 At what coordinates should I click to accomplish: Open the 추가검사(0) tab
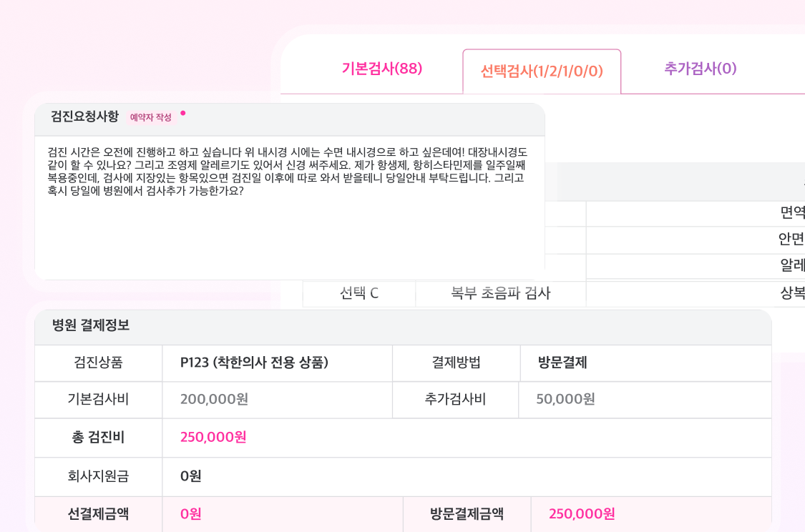coord(701,68)
